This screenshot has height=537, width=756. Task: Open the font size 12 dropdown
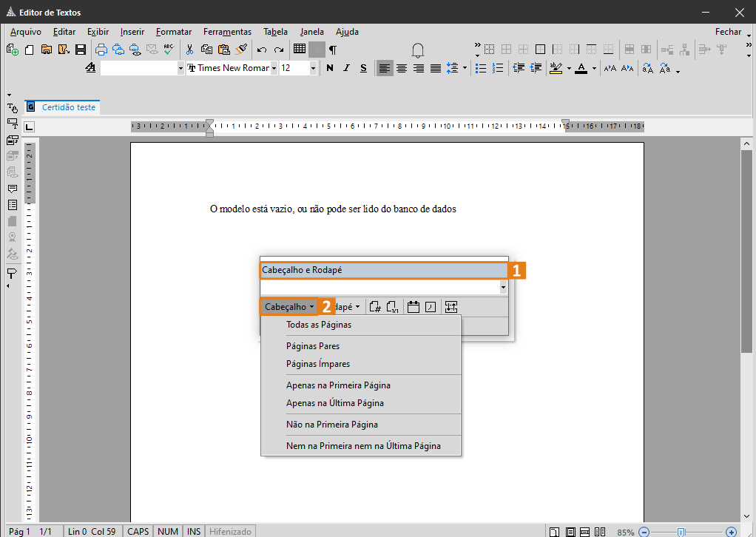click(313, 68)
